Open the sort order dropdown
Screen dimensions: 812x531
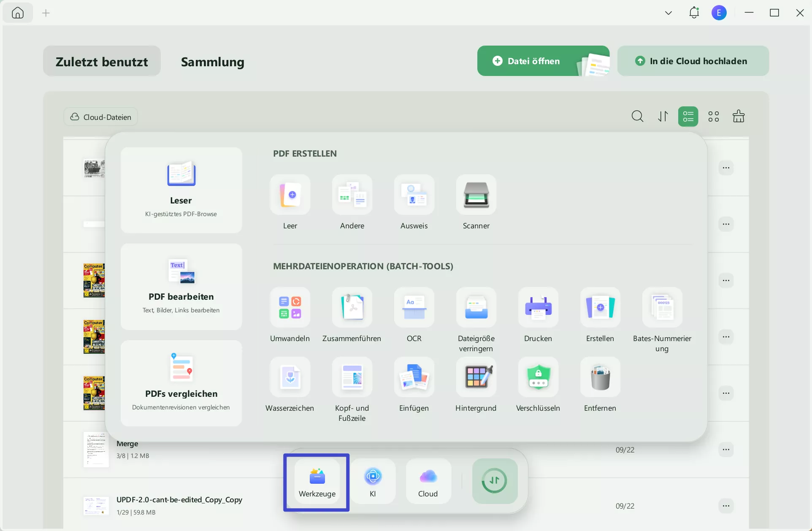click(663, 116)
